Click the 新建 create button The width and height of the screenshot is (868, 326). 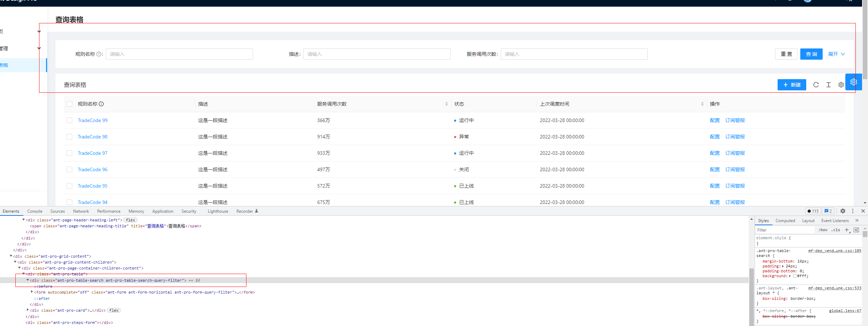792,85
